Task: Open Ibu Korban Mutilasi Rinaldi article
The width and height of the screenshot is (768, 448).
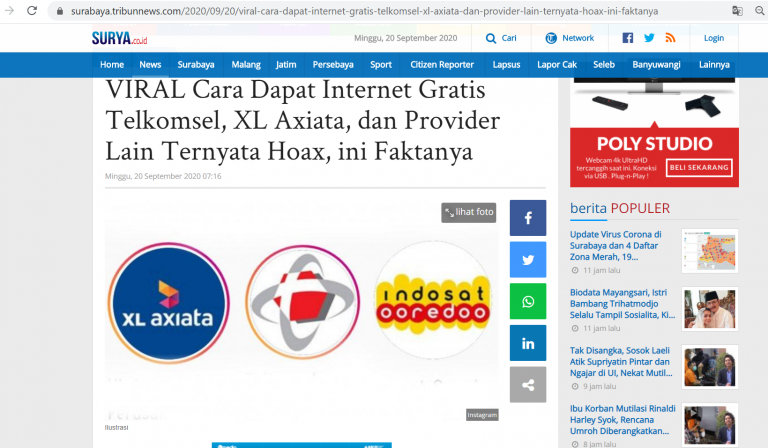Action: [623, 420]
